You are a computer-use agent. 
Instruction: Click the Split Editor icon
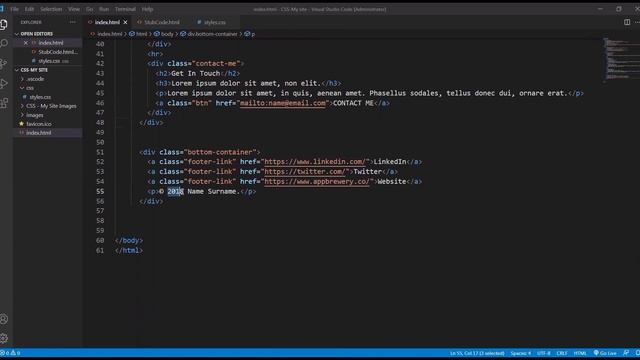[x=627, y=22]
